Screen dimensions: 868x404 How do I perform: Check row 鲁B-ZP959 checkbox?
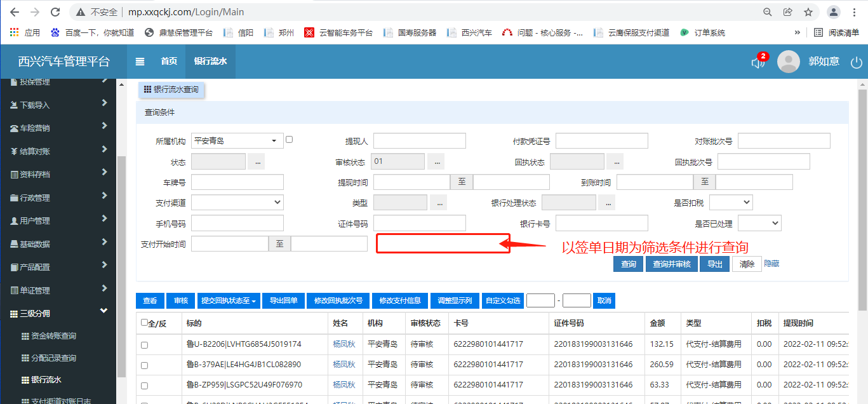tap(144, 386)
